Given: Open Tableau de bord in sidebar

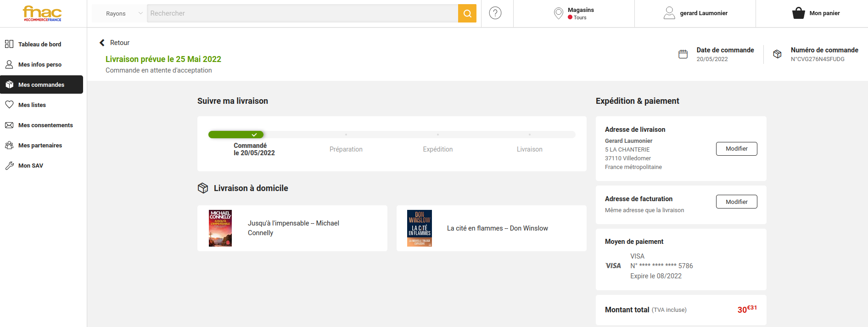Looking at the screenshot, I should tap(39, 45).
